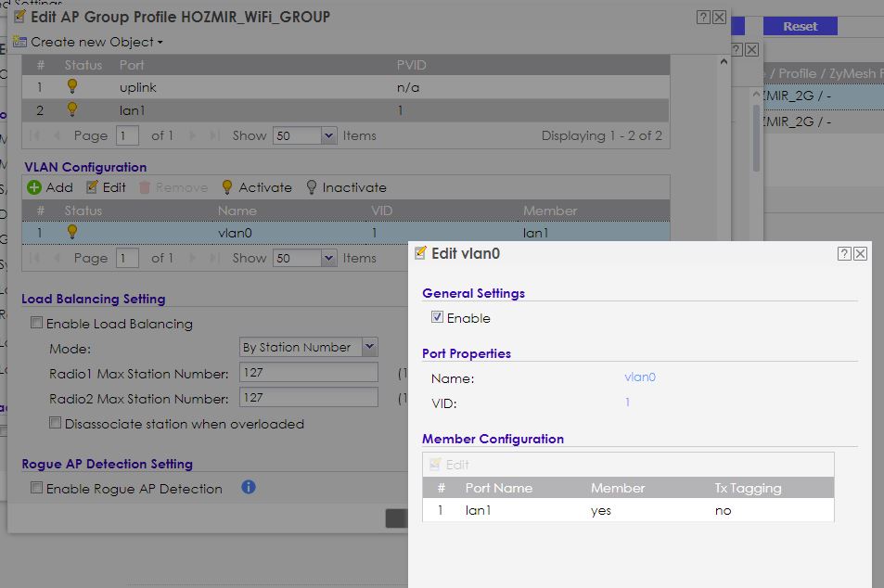Add a new VLAN entry
Screen dimensions: 884x588
50,187
